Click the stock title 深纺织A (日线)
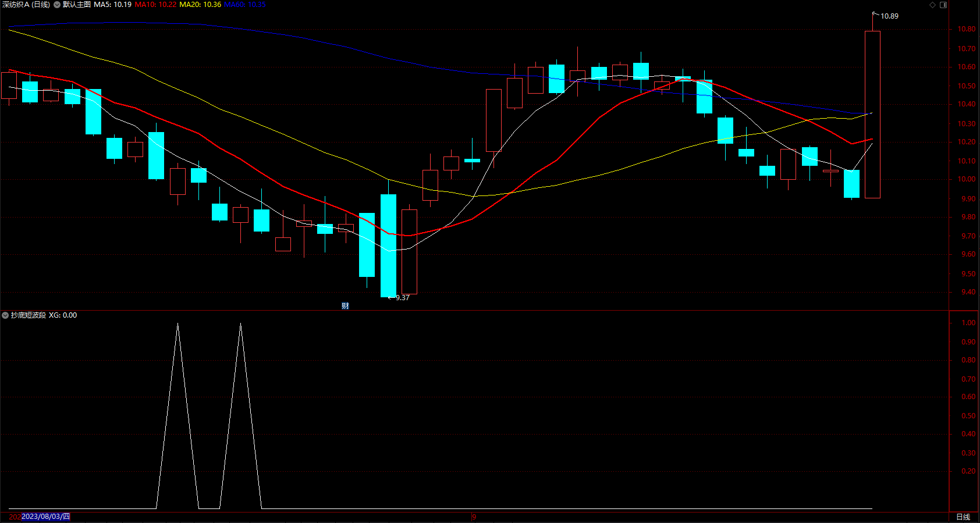The width and height of the screenshot is (980, 523). [x=26, y=5]
